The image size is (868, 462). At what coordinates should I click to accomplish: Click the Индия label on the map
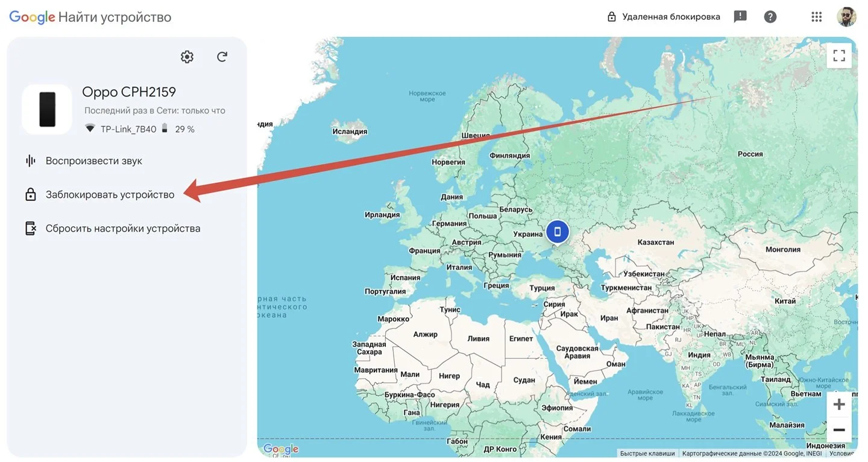tap(699, 355)
